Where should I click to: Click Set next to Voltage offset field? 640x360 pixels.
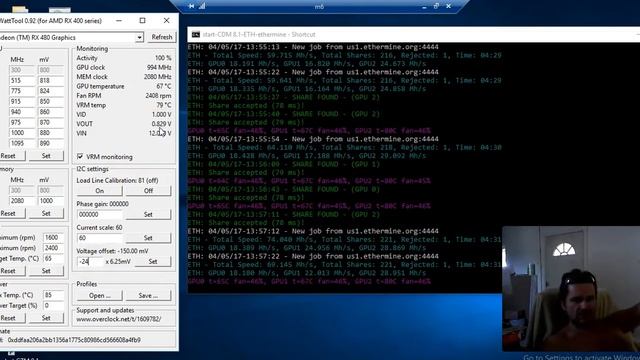[153, 262]
